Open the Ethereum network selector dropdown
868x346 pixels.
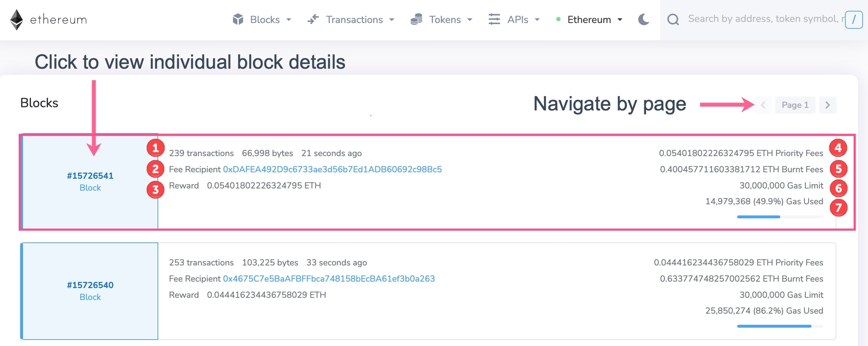click(590, 20)
